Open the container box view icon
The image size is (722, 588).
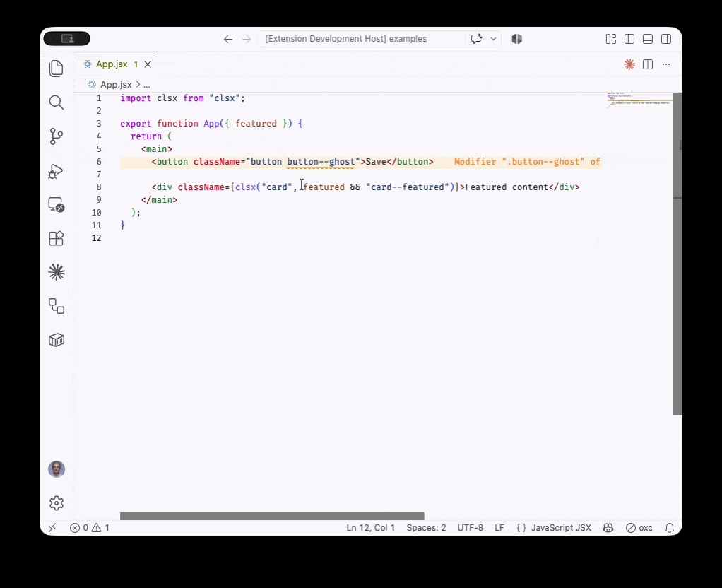[x=57, y=340]
